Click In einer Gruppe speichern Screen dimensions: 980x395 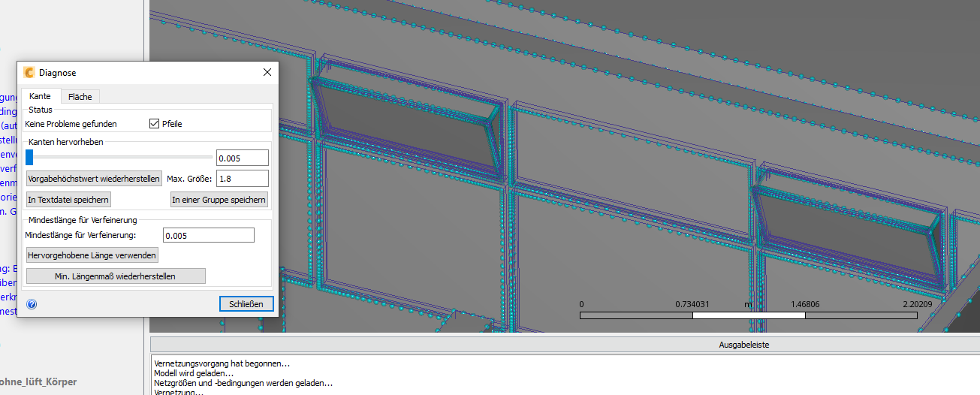219,200
